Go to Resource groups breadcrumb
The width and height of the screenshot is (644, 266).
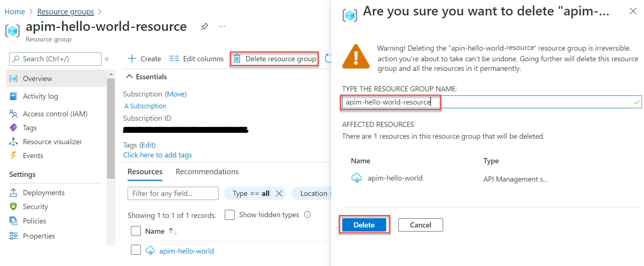[66, 12]
